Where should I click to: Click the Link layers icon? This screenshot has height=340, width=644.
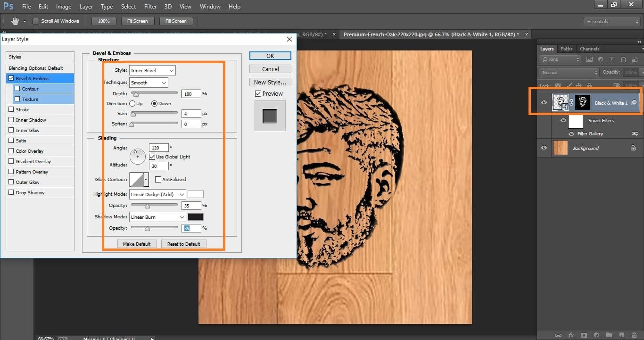tap(558, 335)
